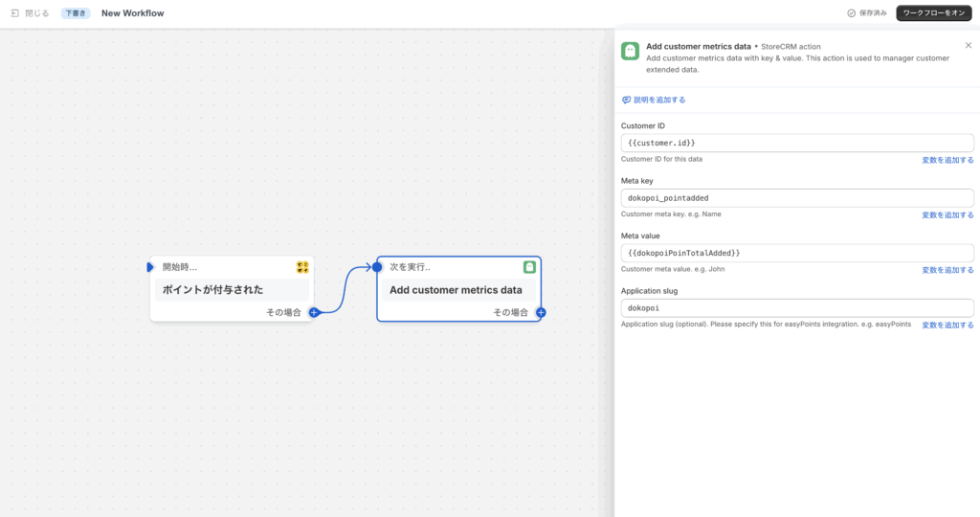The image size is (980, 517).
Task: Click the Application slug field with dokopoi
Action: (x=797, y=308)
